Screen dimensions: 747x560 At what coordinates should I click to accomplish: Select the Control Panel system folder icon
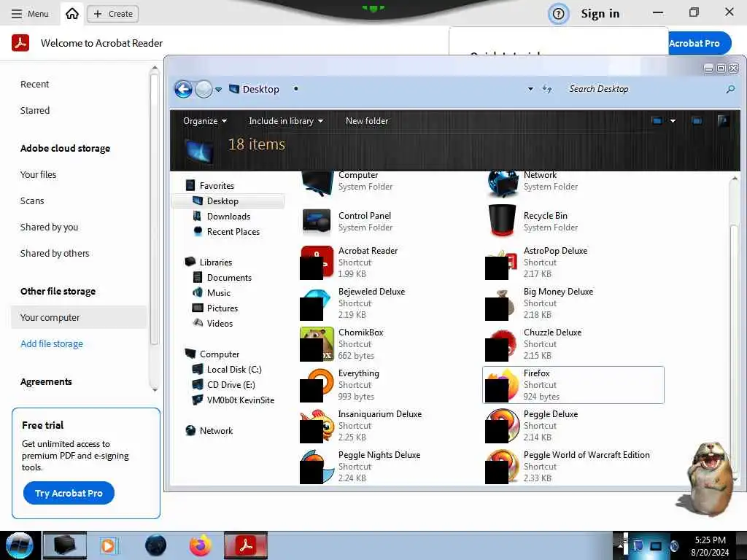click(317, 222)
